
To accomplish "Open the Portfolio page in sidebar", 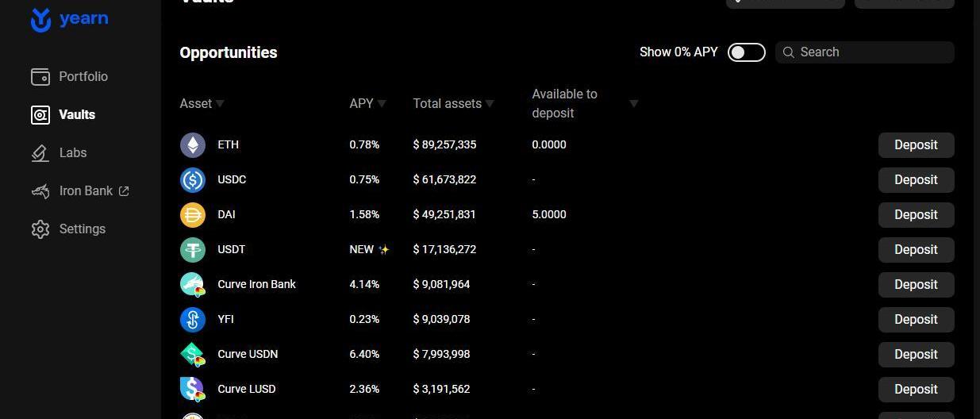I will (83, 77).
